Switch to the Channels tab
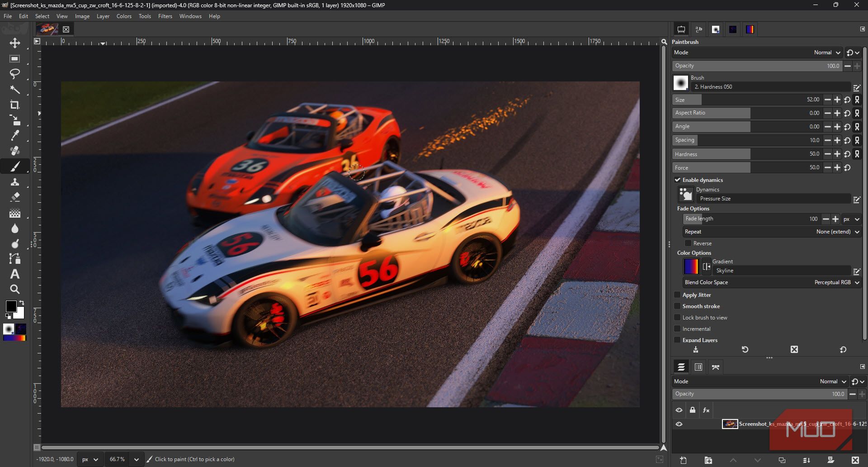This screenshot has height=467, width=868. pyautogui.click(x=698, y=367)
